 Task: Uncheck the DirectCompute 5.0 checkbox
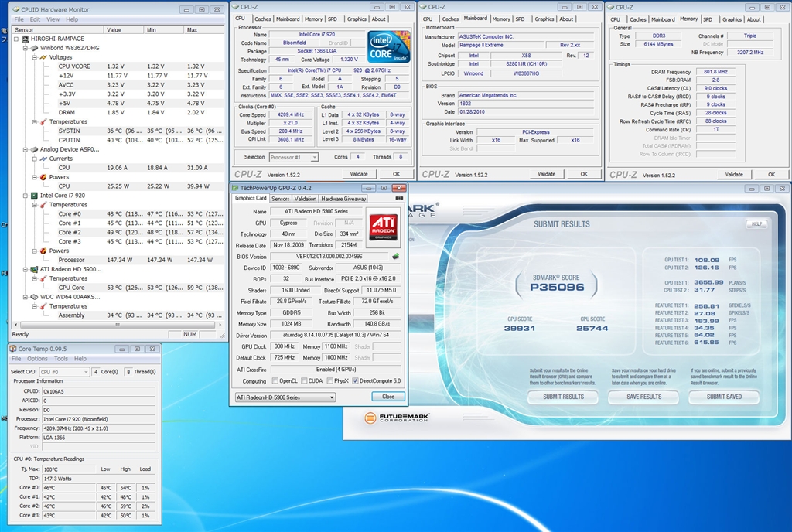pos(355,381)
